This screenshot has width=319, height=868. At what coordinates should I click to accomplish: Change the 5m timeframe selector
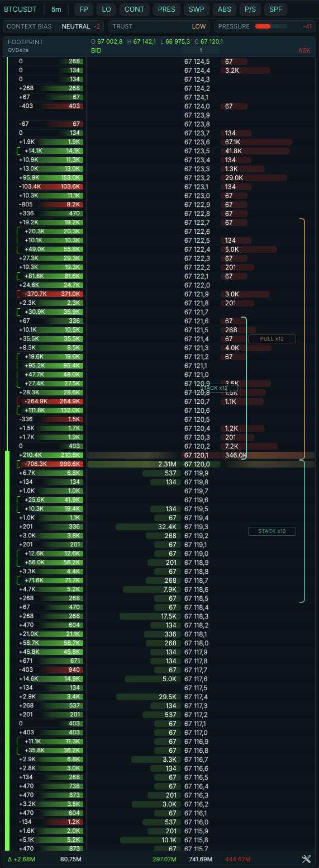(56, 9)
